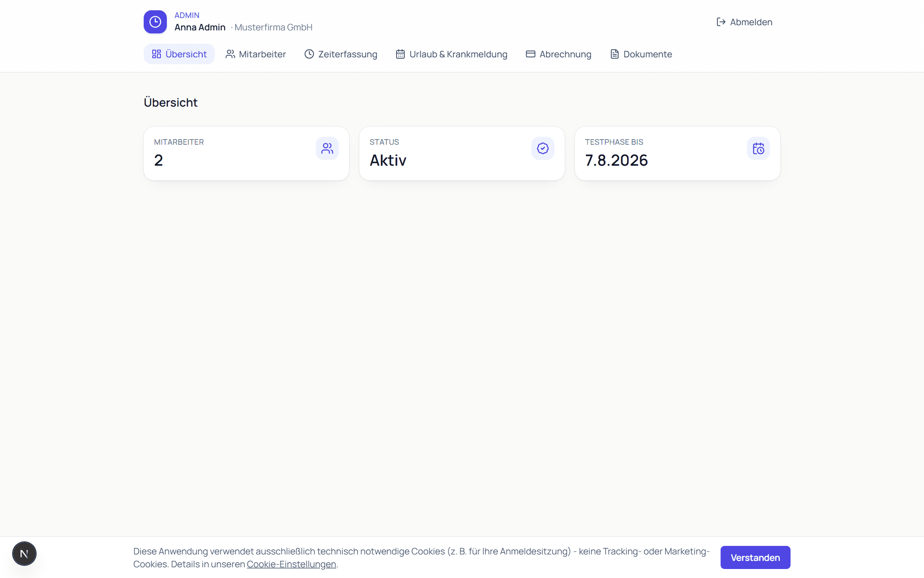Click the Mitarbeiter count value 2

158,160
